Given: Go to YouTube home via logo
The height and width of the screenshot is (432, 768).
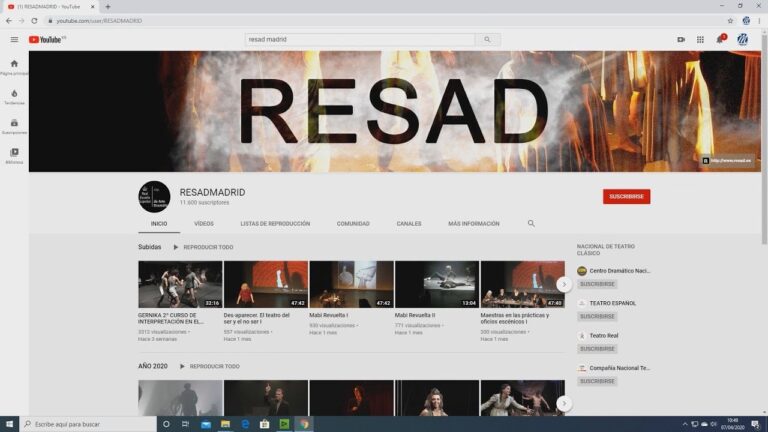Looking at the screenshot, I should [46, 40].
